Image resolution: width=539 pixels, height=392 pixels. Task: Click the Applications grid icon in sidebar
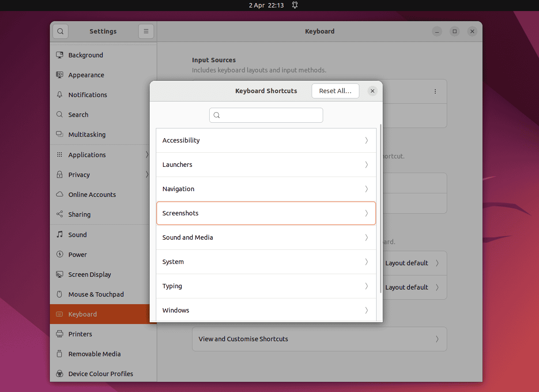tap(60, 155)
